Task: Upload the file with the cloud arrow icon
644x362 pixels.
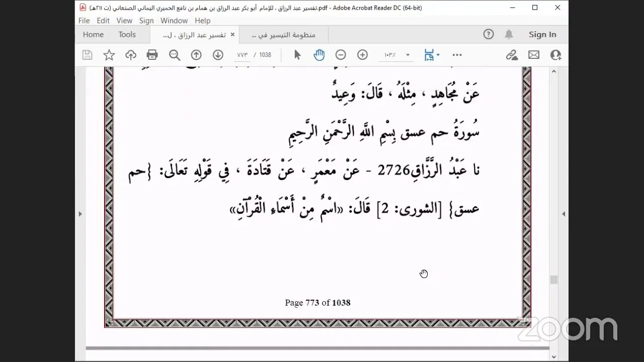Action: [x=131, y=55]
